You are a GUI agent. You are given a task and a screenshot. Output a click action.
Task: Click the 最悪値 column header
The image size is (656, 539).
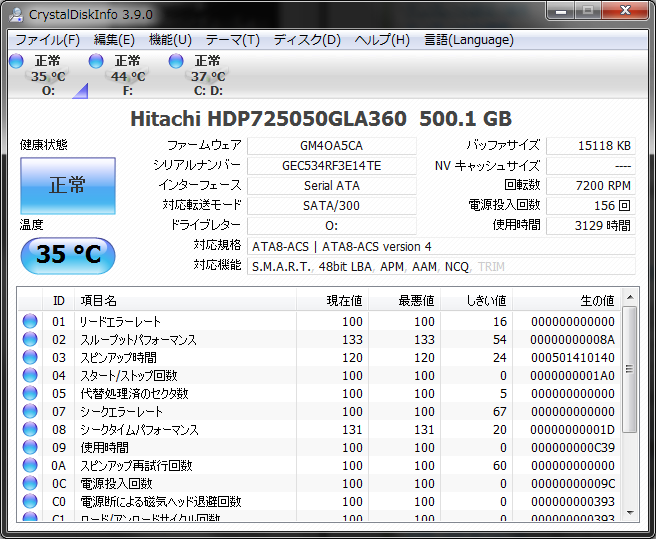tap(405, 300)
